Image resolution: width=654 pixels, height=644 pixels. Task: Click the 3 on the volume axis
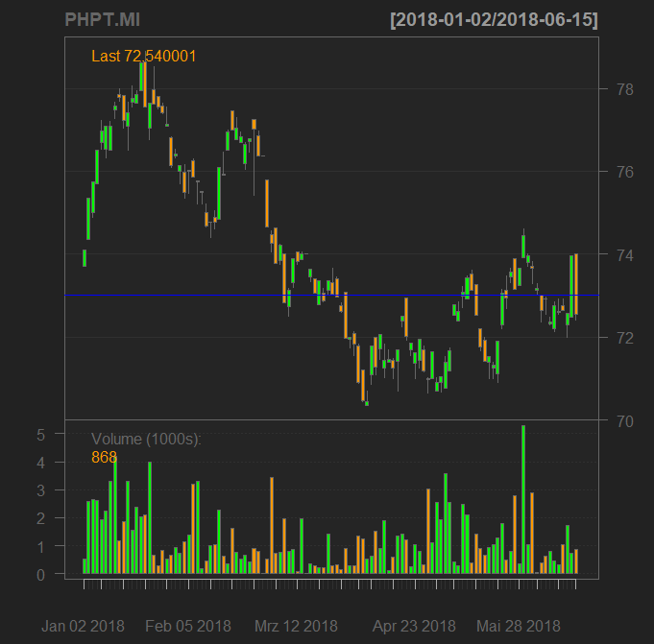[42, 490]
